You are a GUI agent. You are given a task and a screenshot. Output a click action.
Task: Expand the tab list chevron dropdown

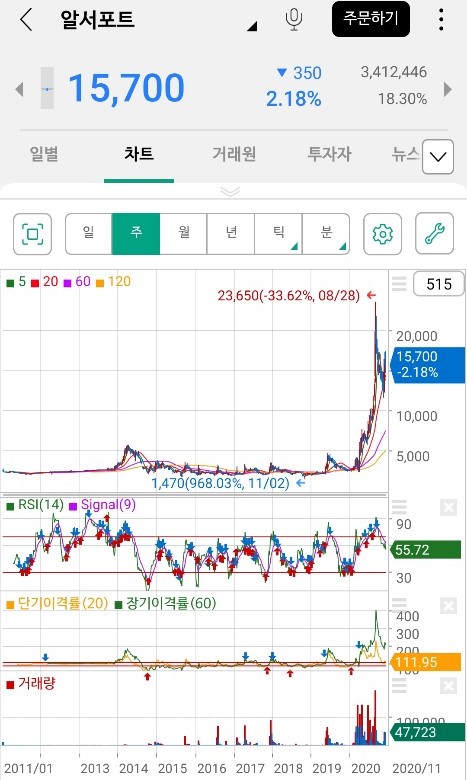438,157
